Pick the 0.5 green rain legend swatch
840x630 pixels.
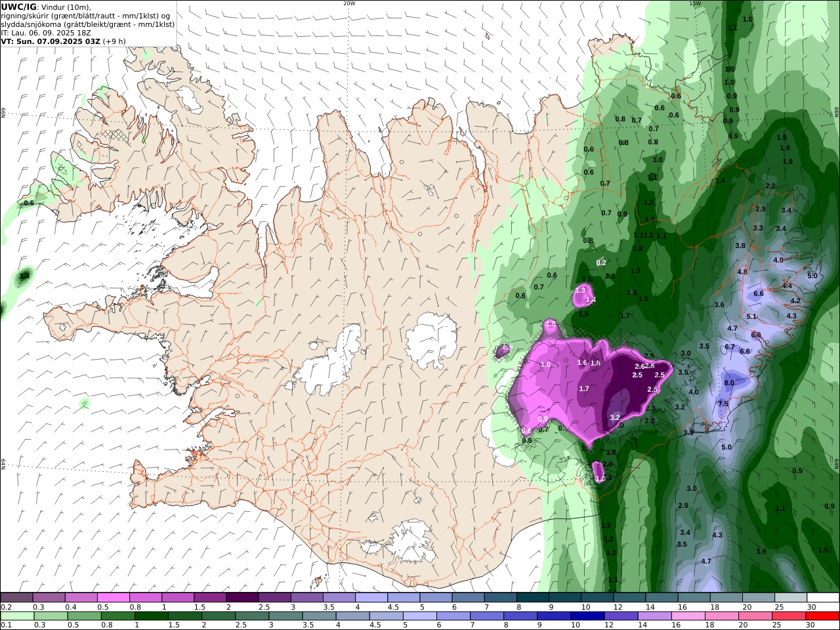pos(85,616)
